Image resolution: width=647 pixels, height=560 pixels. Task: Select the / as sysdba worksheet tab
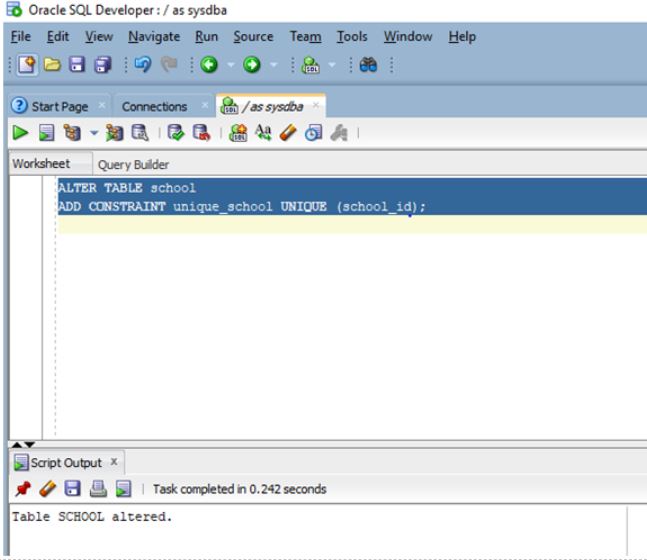[x=272, y=106]
